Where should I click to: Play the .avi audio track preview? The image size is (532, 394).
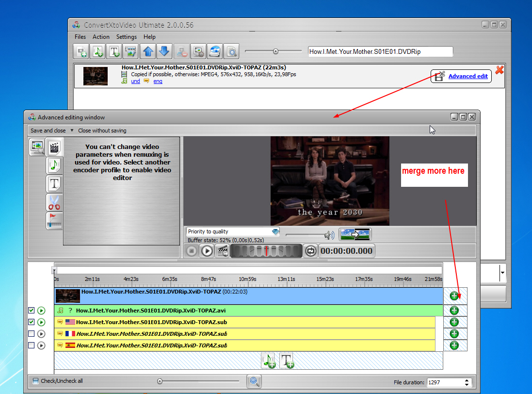pyautogui.click(x=41, y=310)
